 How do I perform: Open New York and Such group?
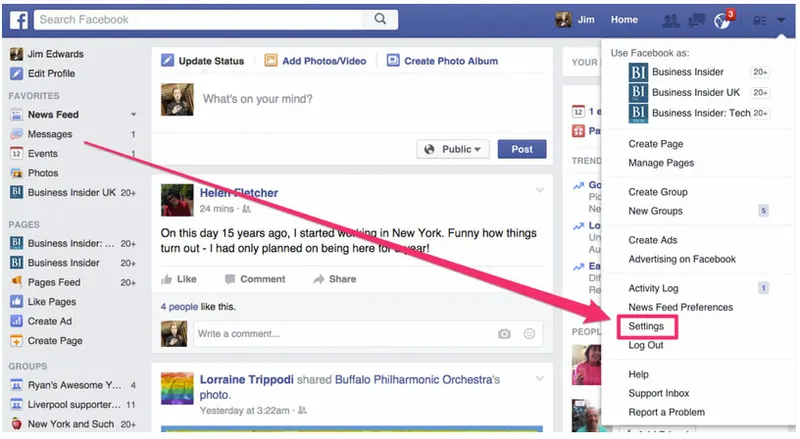[x=73, y=424]
